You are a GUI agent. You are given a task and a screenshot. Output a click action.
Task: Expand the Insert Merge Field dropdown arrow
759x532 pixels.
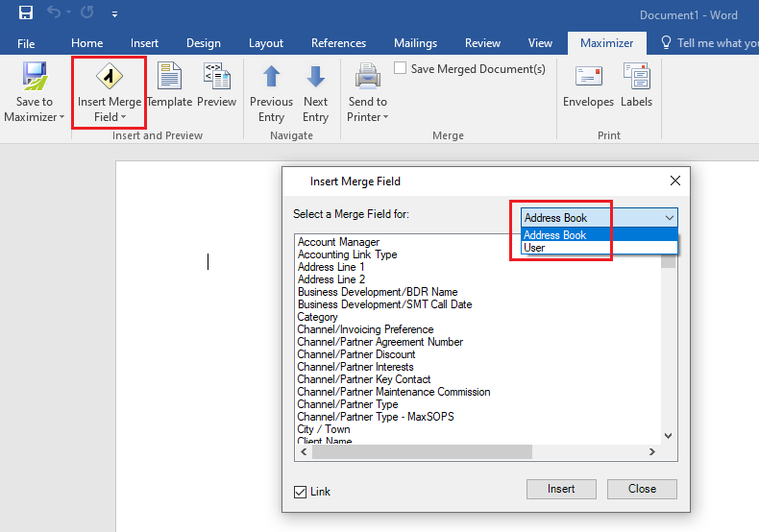[x=123, y=117]
